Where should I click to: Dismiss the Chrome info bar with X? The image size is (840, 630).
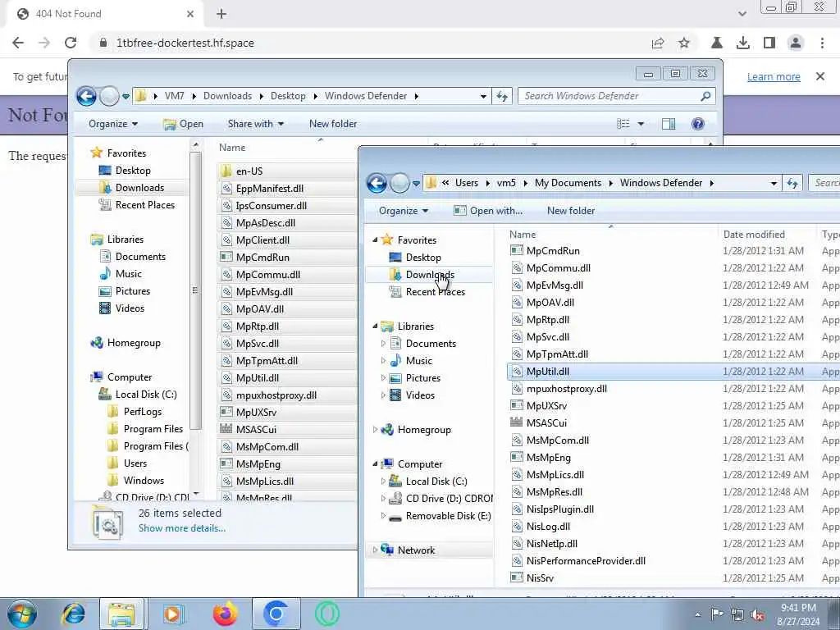click(x=820, y=76)
